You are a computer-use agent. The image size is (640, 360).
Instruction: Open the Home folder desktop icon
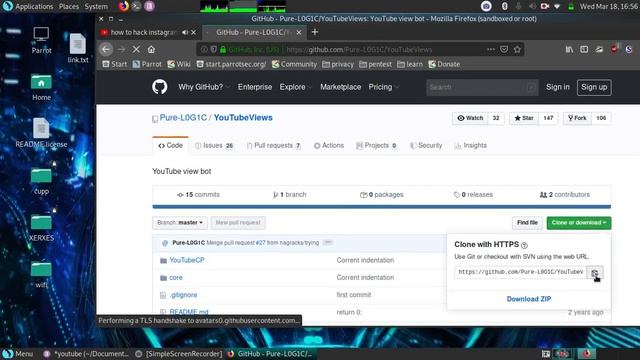pos(41,87)
